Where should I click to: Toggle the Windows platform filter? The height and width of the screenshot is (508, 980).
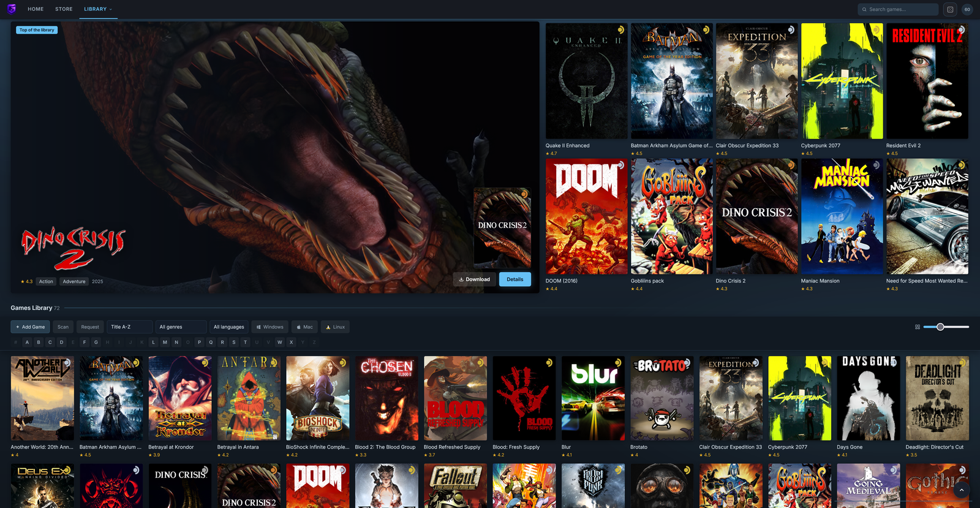[x=270, y=327]
